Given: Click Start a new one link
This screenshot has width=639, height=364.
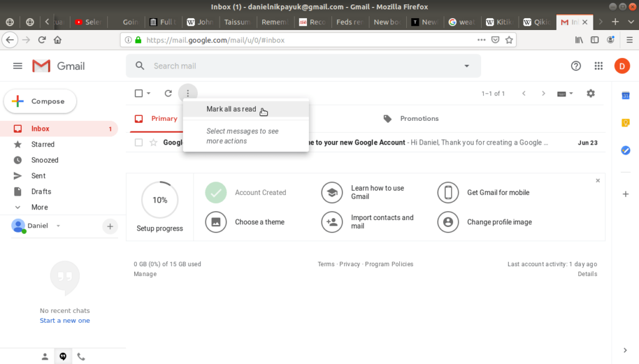Looking at the screenshot, I should point(65,320).
